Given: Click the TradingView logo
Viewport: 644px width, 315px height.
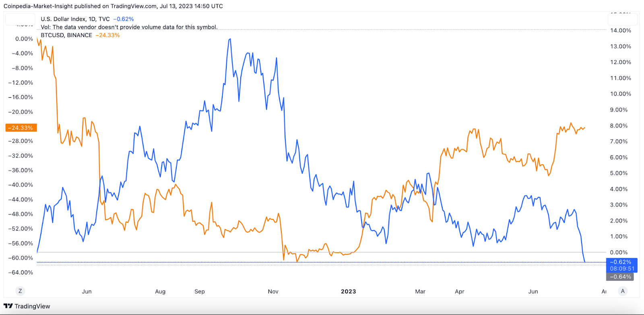Looking at the screenshot, I should pyautogui.click(x=27, y=306).
